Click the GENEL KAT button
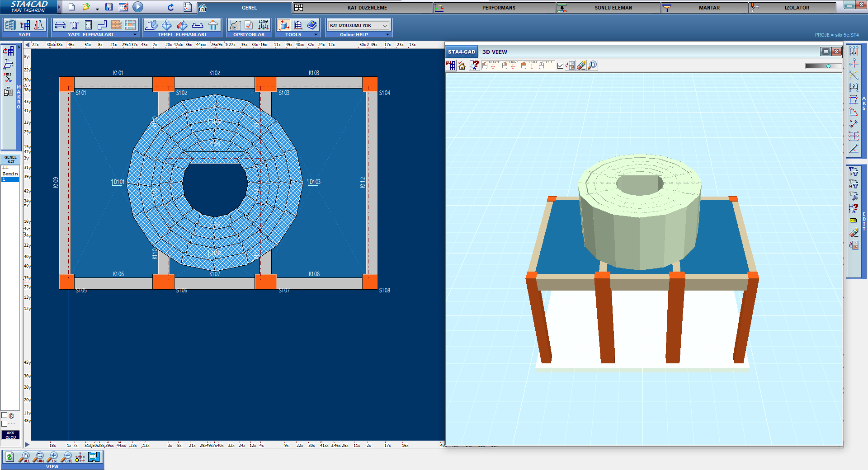868x470 pixels. click(10, 160)
